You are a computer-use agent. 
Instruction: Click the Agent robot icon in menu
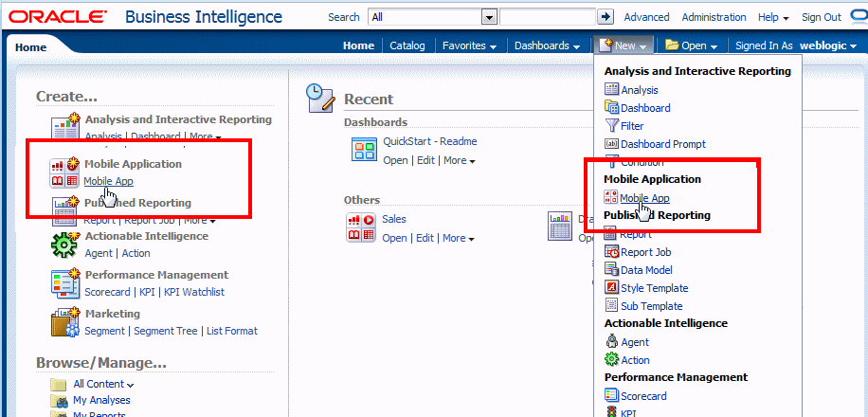611,342
